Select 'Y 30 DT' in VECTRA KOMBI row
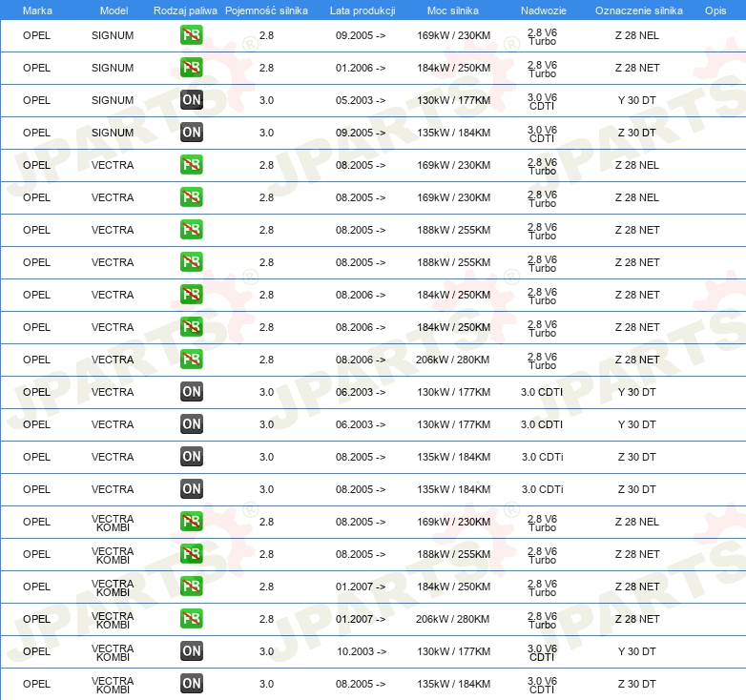Image resolution: width=746 pixels, height=700 pixels. (x=636, y=651)
